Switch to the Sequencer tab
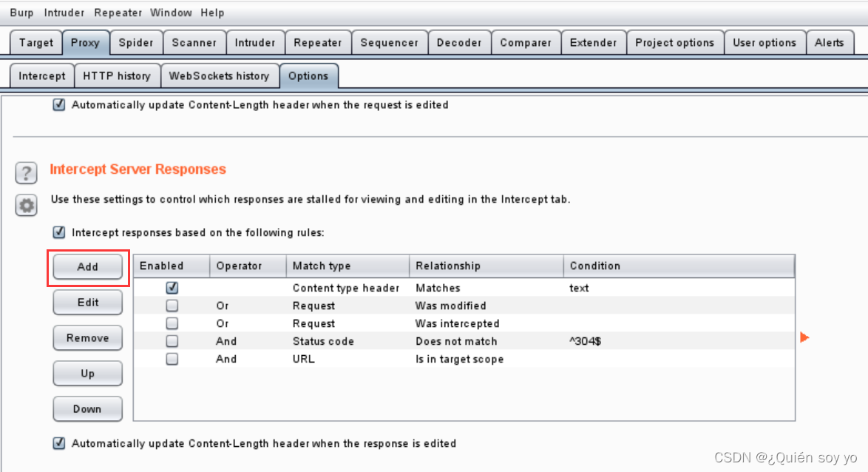Viewport: 868px width, 472px height. (389, 43)
